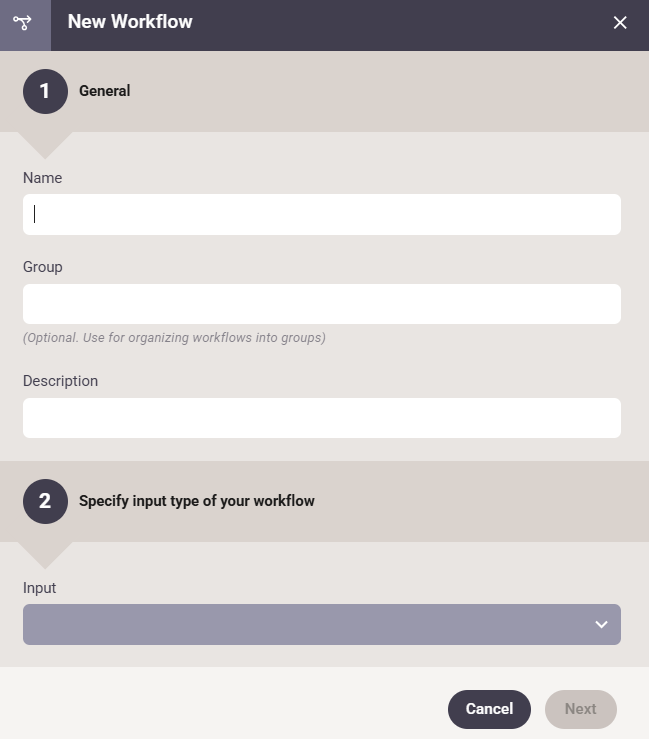Click the chevron in the Input dropdown

[x=601, y=624]
